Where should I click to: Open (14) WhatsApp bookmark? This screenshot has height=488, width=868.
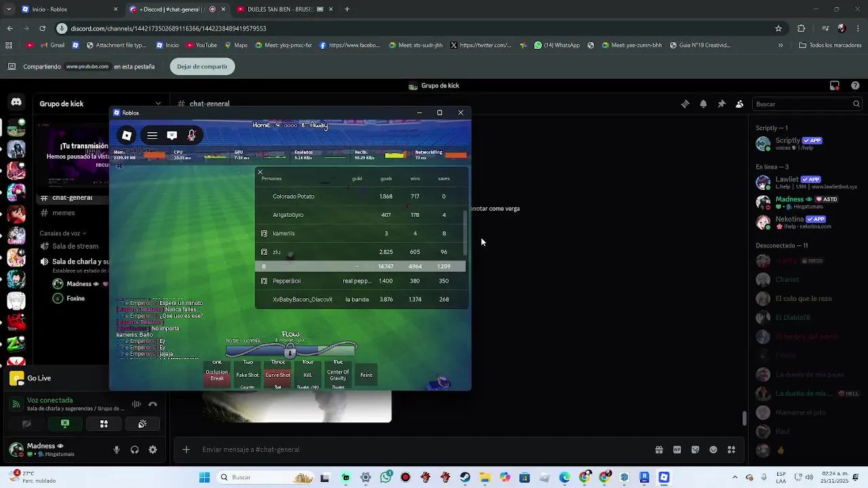tap(557, 45)
